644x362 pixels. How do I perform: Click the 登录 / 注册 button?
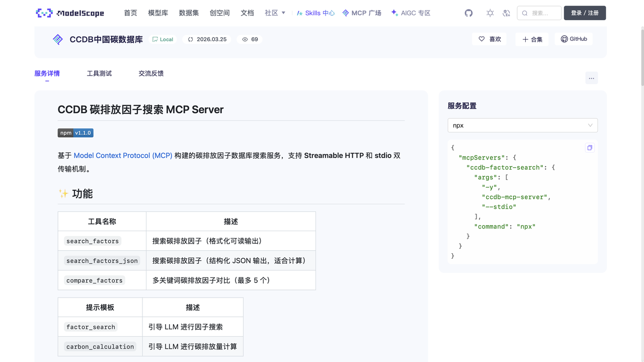(x=585, y=13)
